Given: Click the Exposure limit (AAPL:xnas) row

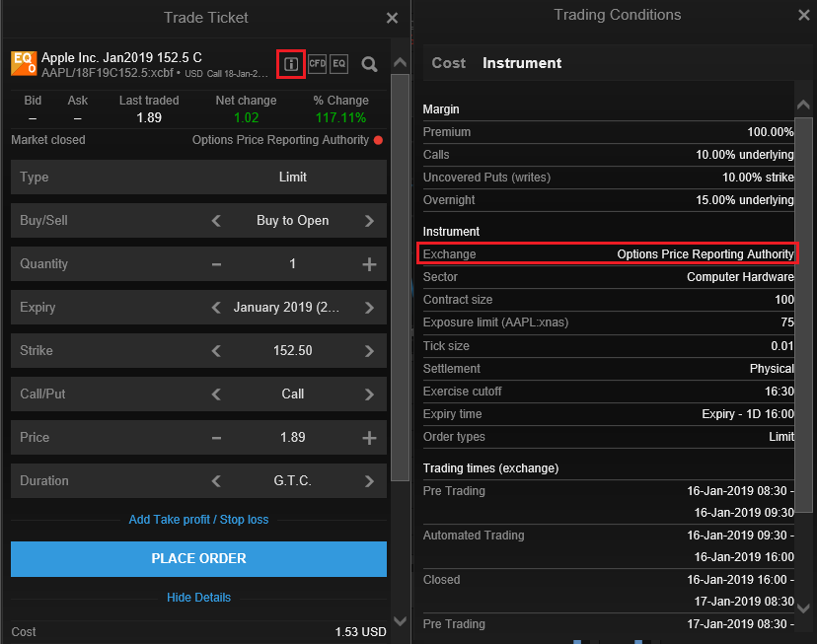Looking at the screenshot, I should 608,322.
